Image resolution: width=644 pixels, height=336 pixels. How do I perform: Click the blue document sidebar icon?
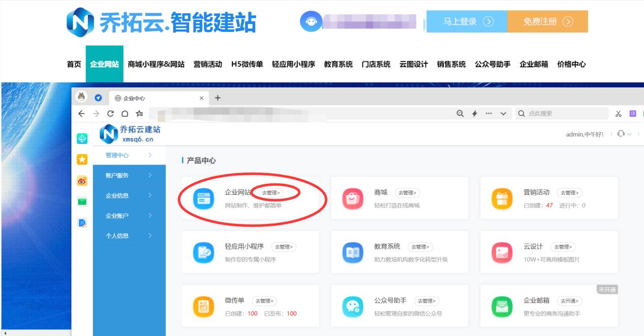(82, 222)
